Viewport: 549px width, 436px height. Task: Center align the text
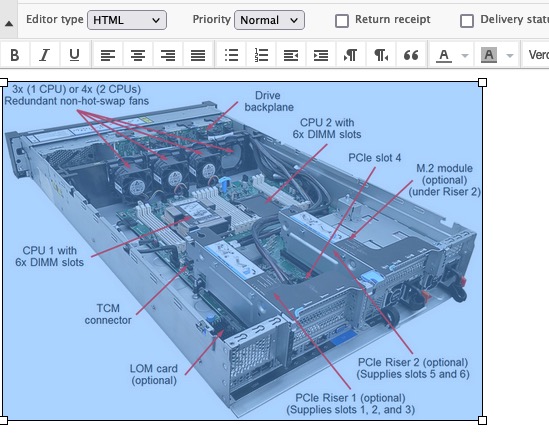(138, 55)
